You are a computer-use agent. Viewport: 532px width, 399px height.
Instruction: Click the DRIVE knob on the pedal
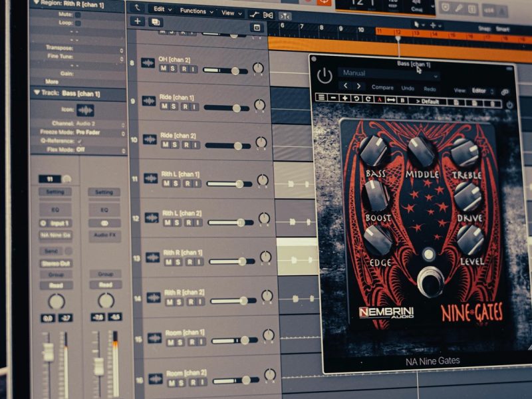[468, 196]
